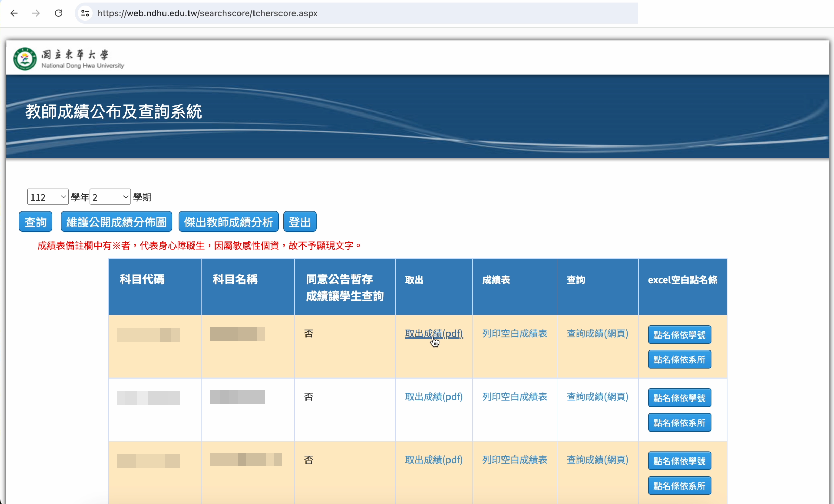Click the browser forward arrow
This screenshot has height=504, width=834.
36,13
